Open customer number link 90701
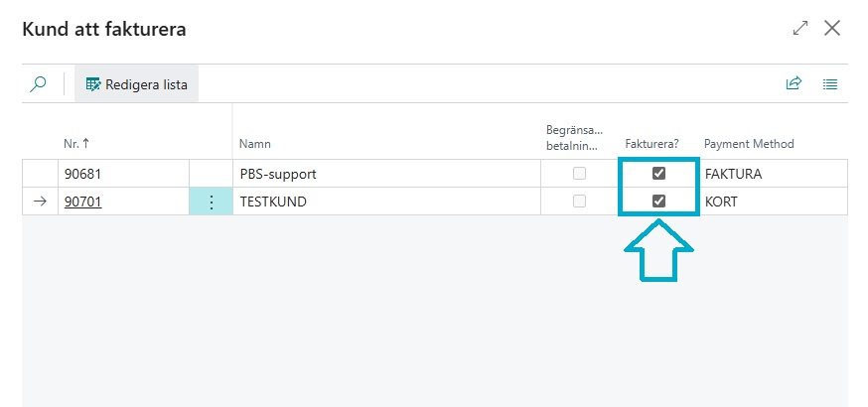The image size is (868, 407). click(82, 202)
